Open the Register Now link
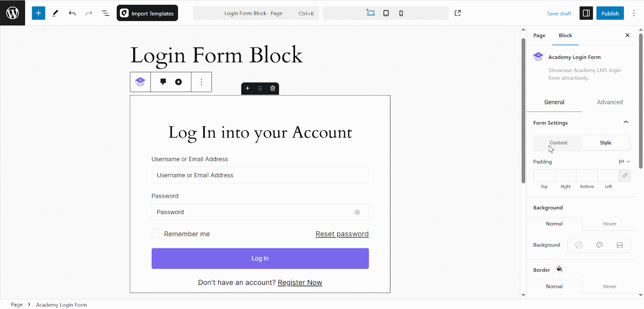This screenshot has height=309, width=644. coord(299,282)
